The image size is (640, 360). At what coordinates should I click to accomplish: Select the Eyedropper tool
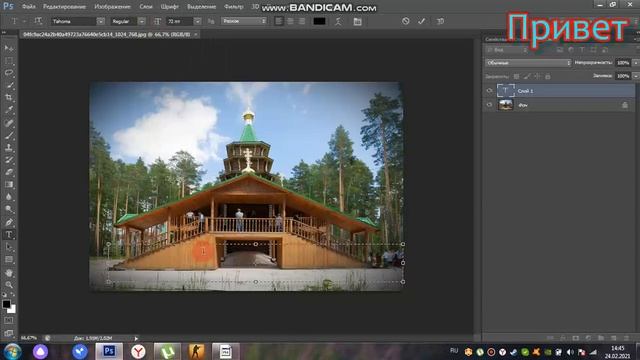9,110
